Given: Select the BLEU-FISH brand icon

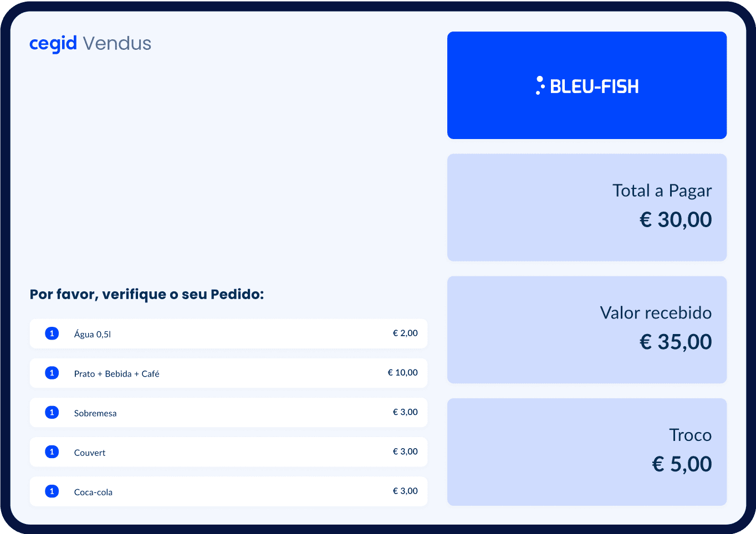Looking at the screenshot, I should tap(538, 85).
